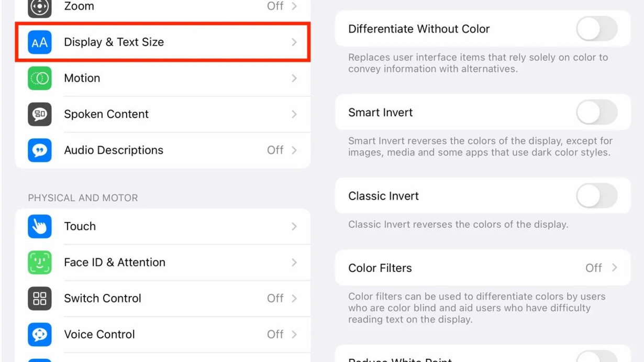
Task: Tap the Display & Text Size AA icon
Action: (x=40, y=42)
